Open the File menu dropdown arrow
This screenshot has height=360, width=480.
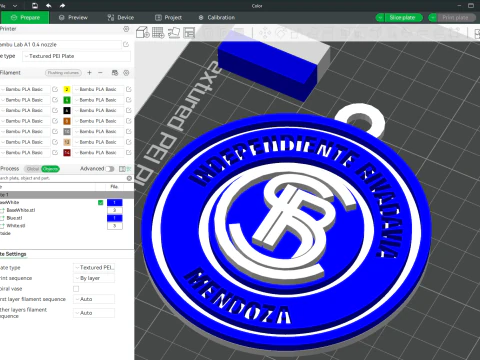click(15, 6)
